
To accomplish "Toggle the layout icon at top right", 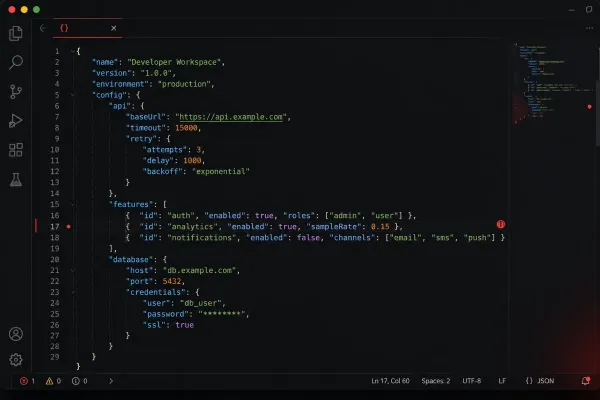I will pyautogui.click(x=589, y=10).
